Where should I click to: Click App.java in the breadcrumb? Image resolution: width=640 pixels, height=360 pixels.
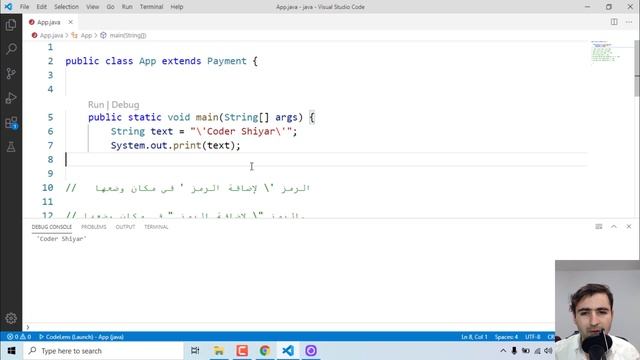tap(51, 36)
